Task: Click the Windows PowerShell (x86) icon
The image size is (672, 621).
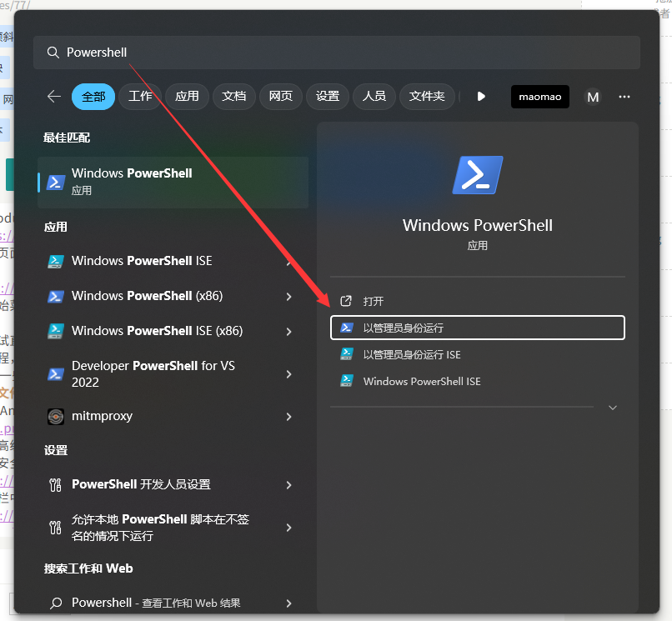Action: 56,296
